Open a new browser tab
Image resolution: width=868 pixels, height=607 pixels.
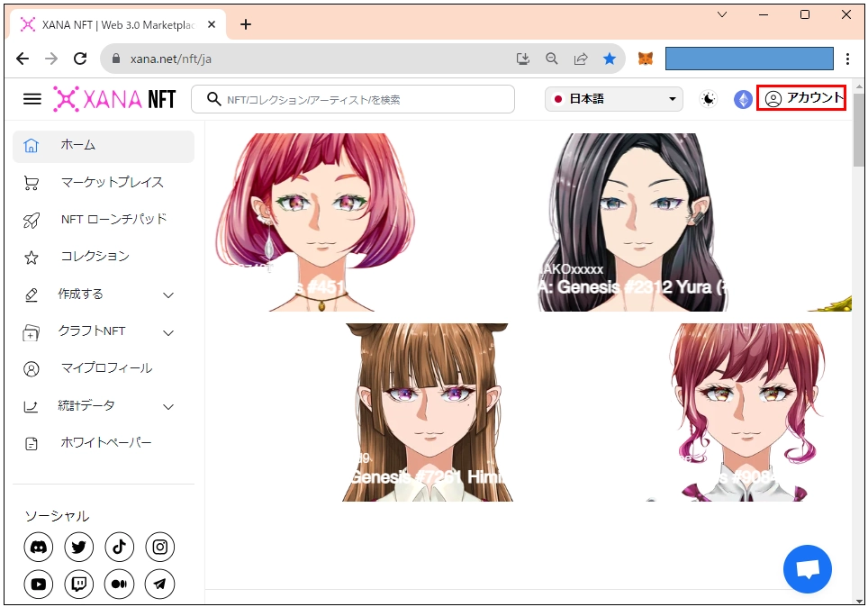point(246,24)
